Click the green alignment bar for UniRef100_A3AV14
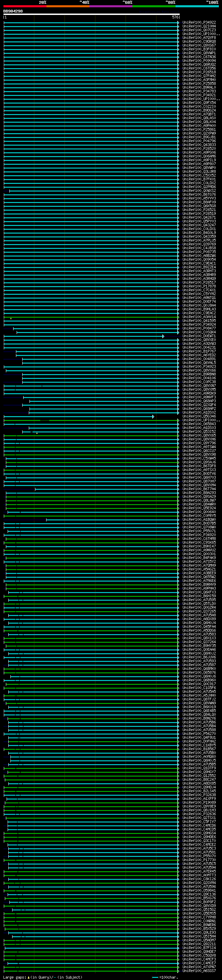Screen dimensions: 222x980 92,317
